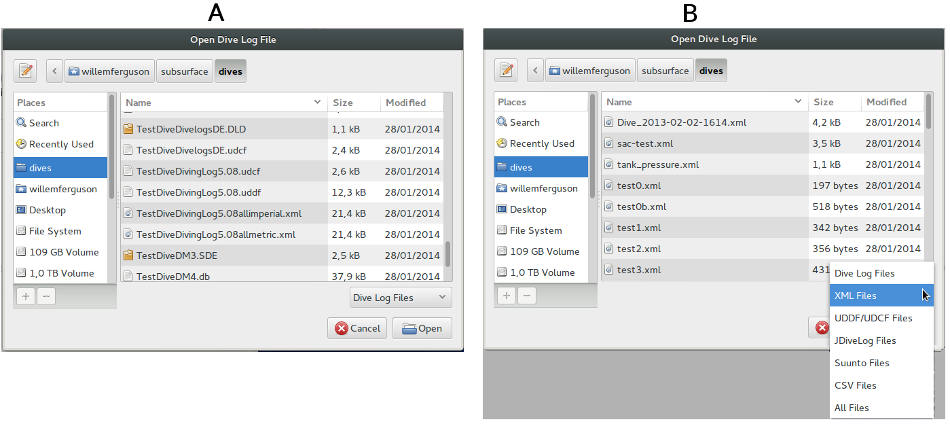Viewport: 950px width, 424px height.
Task: Select dives bookmark in dialog A Places
Action: tap(60, 168)
